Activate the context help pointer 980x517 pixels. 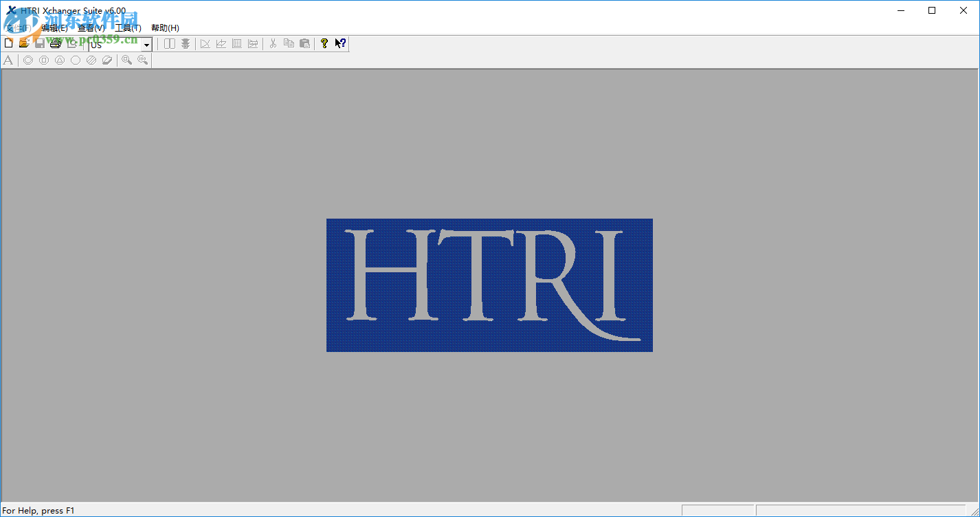pyautogui.click(x=339, y=43)
